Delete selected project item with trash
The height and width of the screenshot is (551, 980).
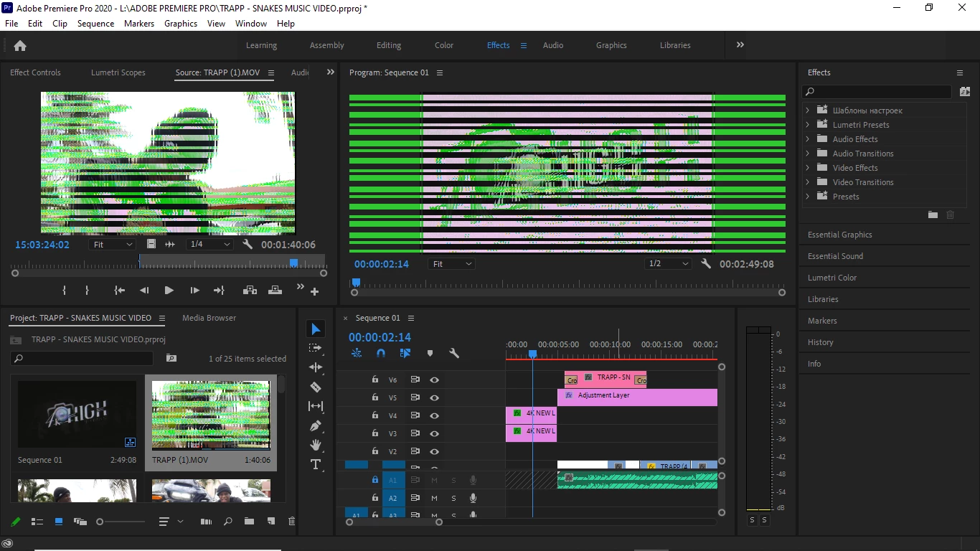click(x=292, y=522)
